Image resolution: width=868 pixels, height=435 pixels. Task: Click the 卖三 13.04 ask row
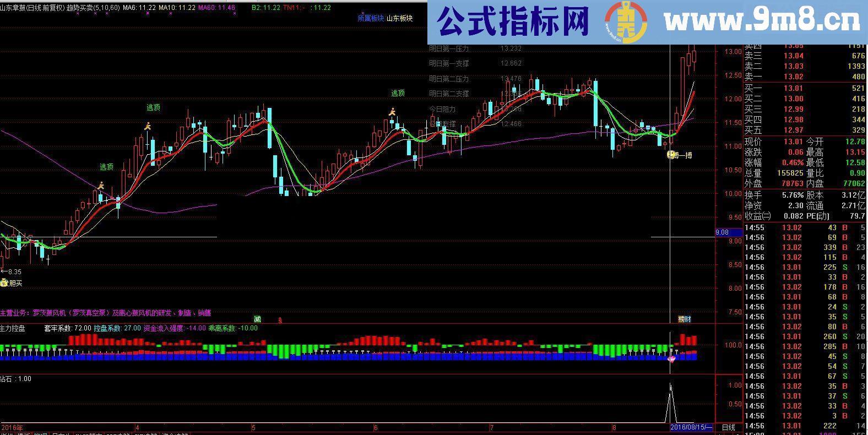pyautogui.click(x=805, y=56)
